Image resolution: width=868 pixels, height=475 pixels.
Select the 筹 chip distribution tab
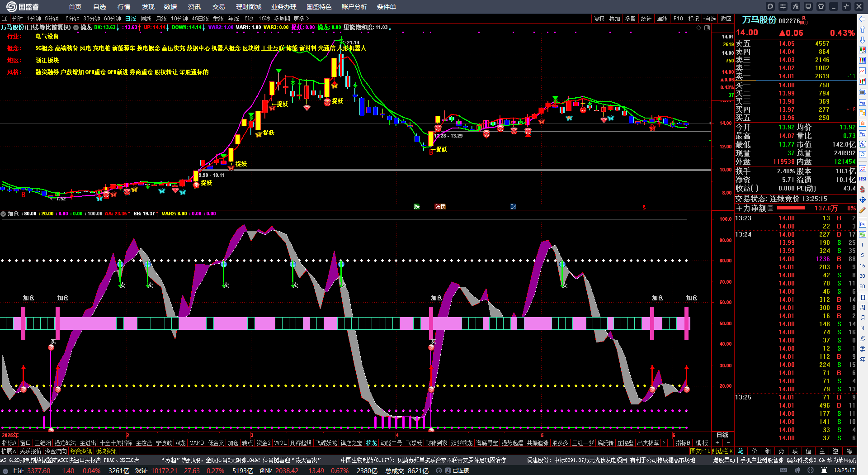pyautogui.click(x=849, y=451)
